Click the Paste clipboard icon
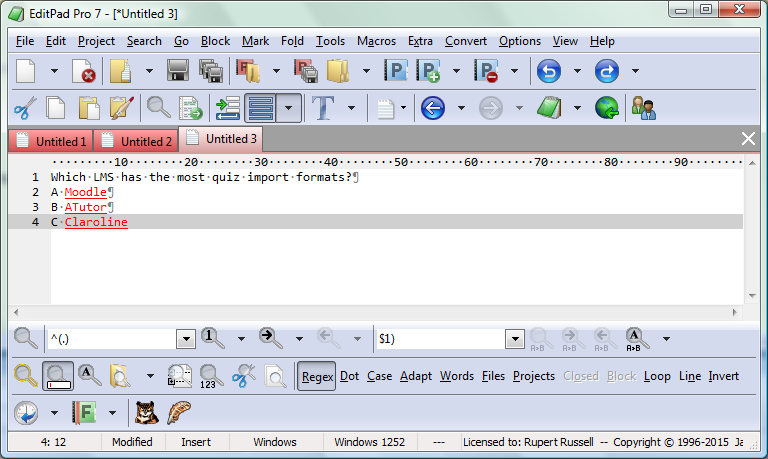The height and width of the screenshot is (459, 768). pos(89,108)
